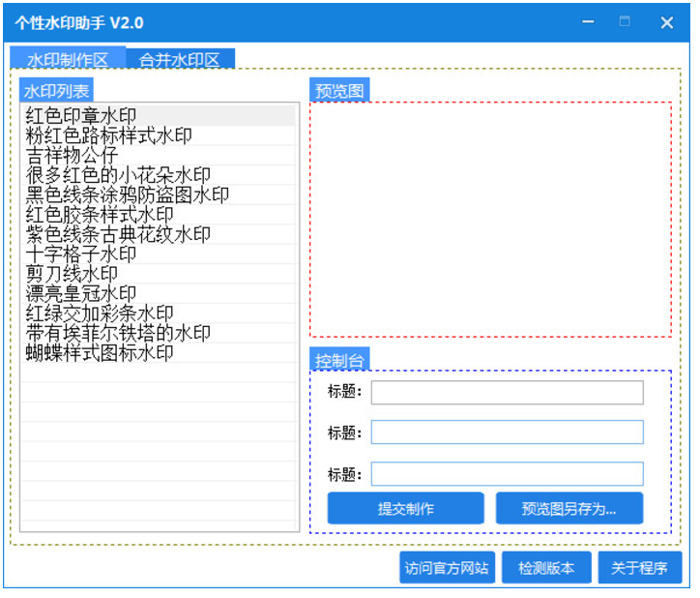Image resolution: width=700 pixels, height=598 pixels.
Task: Open 访问官方网站 button
Action: pyautogui.click(x=446, y=568)
